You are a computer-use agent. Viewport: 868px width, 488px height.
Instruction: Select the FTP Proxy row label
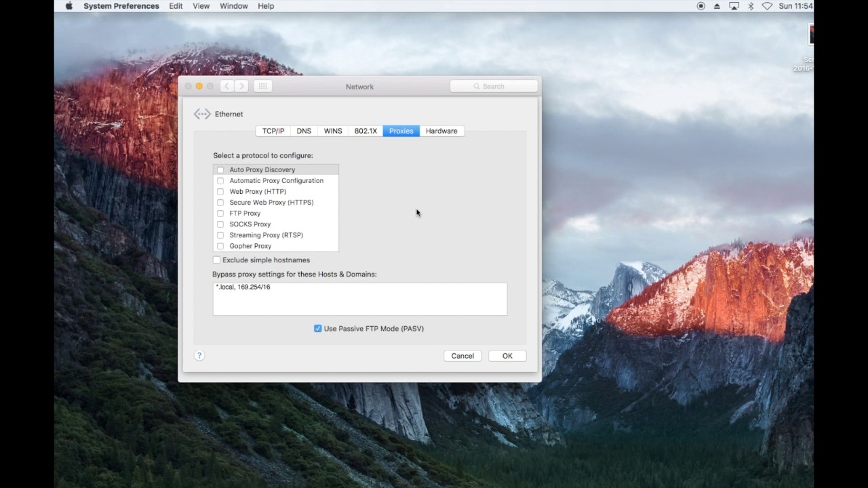(x=245, y=213)
